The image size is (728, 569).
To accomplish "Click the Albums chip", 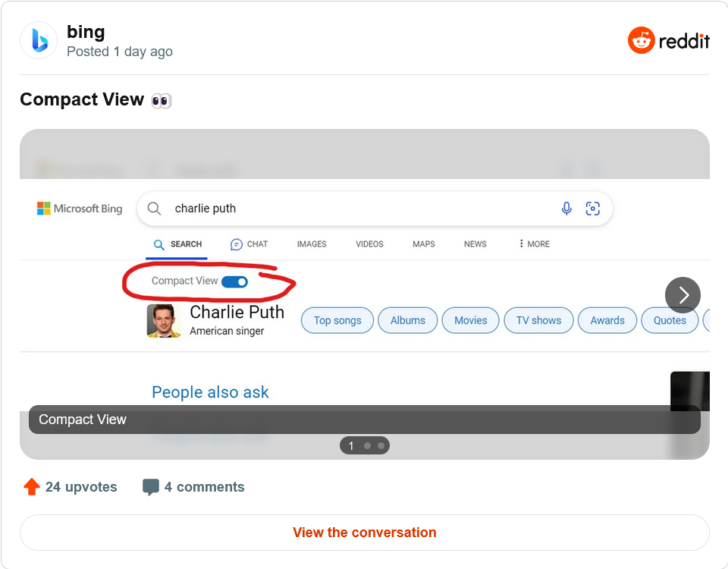I will [x=408, y=320].
